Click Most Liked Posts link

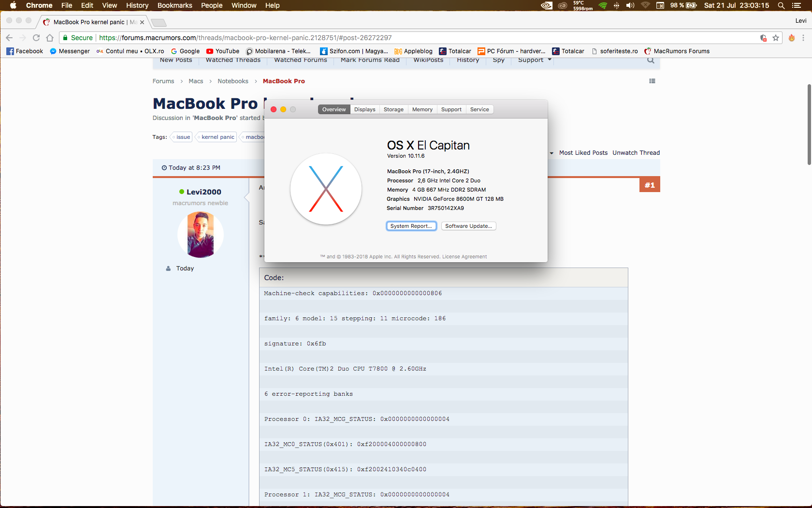(x=583, y=153)
